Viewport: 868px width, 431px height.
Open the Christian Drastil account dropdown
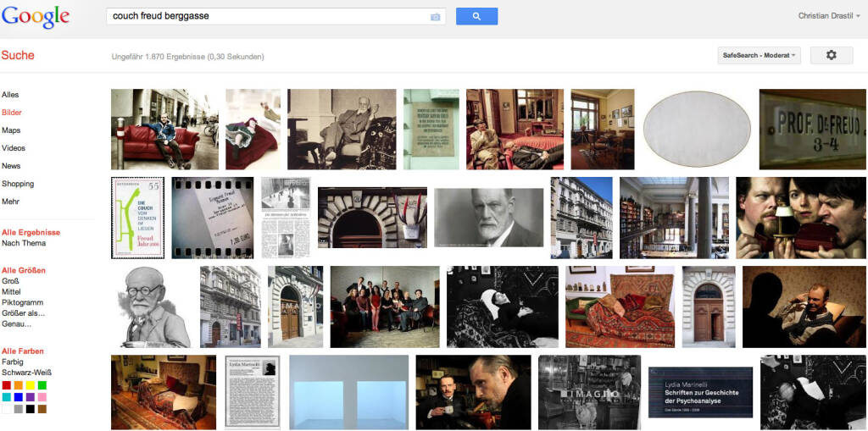828,16
